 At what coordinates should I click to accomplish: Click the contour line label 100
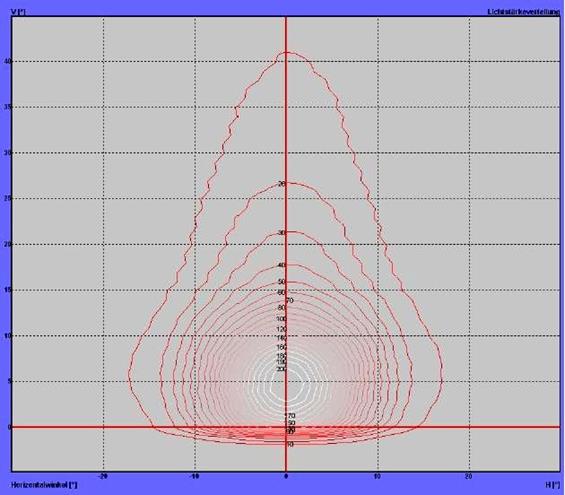(281, 319)
